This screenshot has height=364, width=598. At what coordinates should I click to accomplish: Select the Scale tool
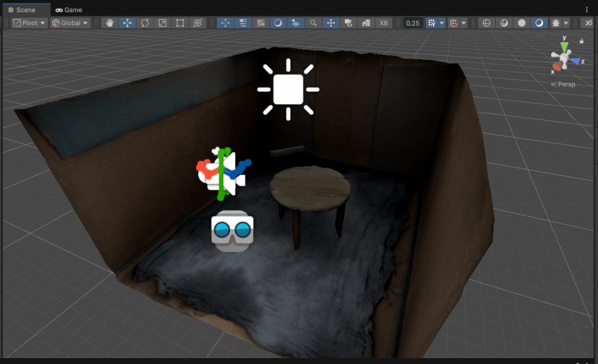click(x=163, y=23)
